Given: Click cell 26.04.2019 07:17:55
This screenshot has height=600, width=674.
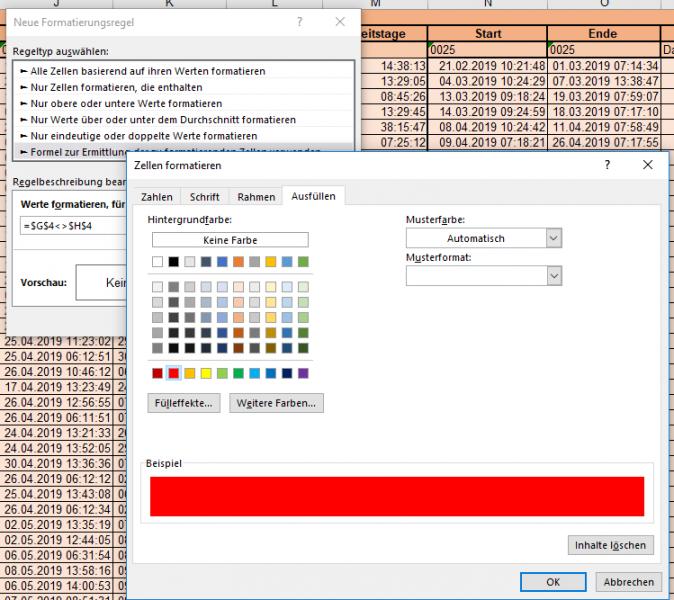Looking at the screenshot, I should pyautogui.click(x=604, y=142).
